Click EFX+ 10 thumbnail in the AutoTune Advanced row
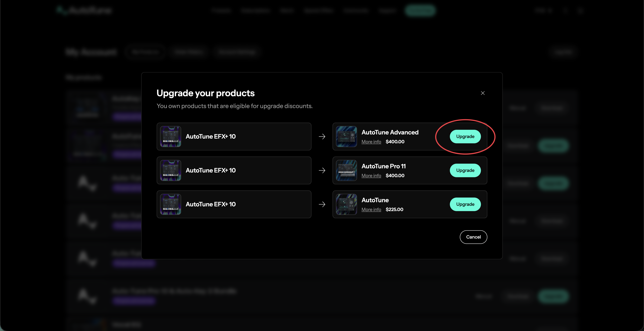The width and height of the screenshot is (644, 331). 171,137
